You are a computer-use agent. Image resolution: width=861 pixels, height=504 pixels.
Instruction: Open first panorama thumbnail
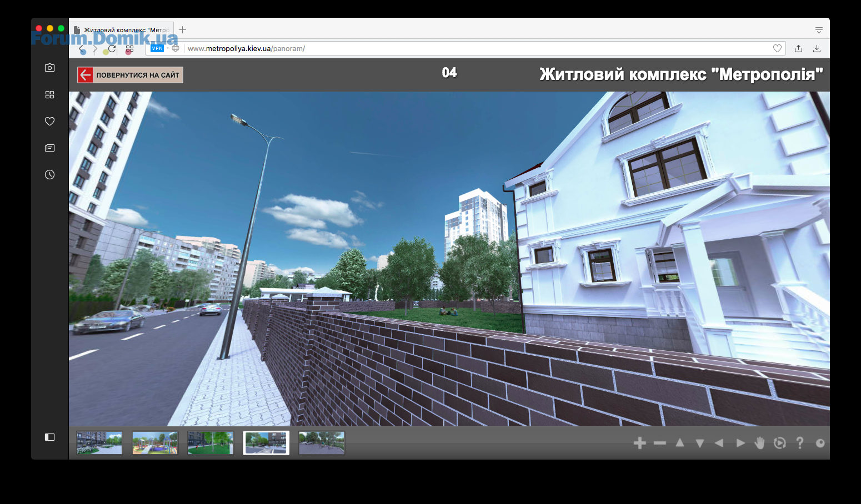99,443
